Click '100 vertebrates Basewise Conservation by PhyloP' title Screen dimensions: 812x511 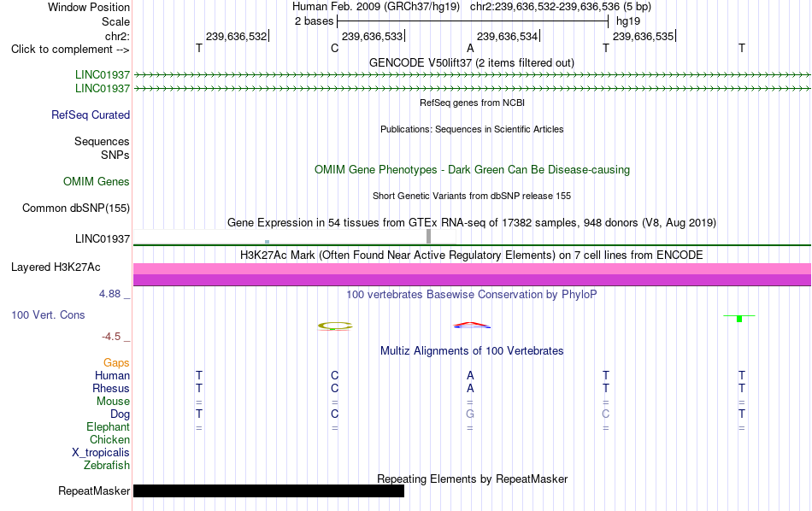point(472,295)
